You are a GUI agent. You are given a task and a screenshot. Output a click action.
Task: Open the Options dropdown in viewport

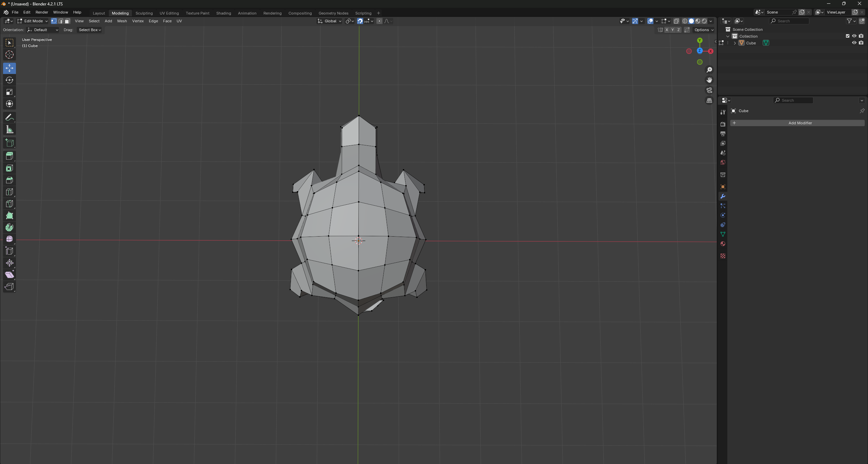(x=704, y=30)
